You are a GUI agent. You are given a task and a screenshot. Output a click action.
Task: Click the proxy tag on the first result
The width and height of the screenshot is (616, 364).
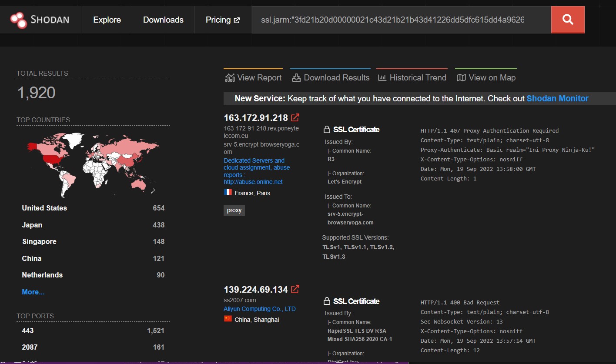tap(234, 210)
